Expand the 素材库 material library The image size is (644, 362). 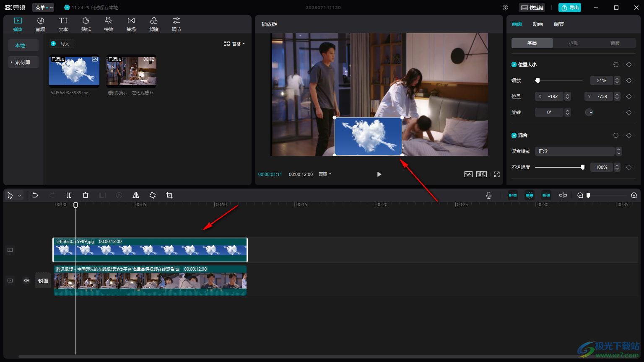[23, 62]
